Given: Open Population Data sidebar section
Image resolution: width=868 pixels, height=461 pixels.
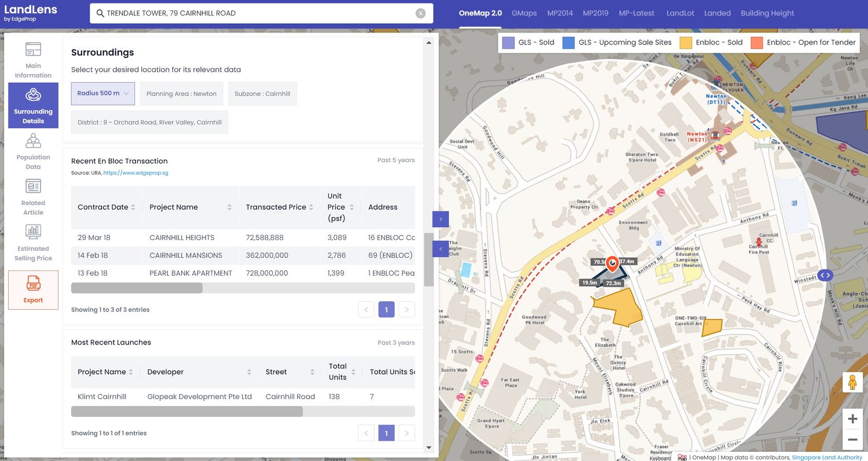Looking at the screenshot, I should [x=33, y=151].
